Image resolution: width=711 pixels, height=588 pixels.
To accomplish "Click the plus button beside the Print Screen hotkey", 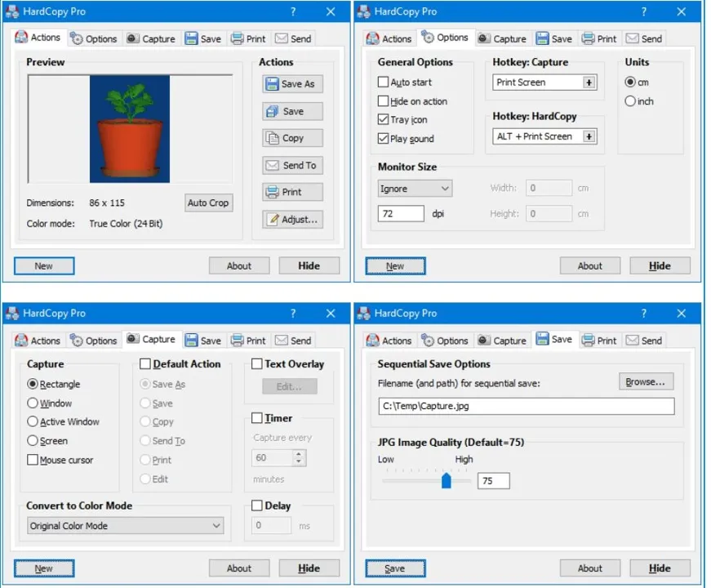I will 589,82.
